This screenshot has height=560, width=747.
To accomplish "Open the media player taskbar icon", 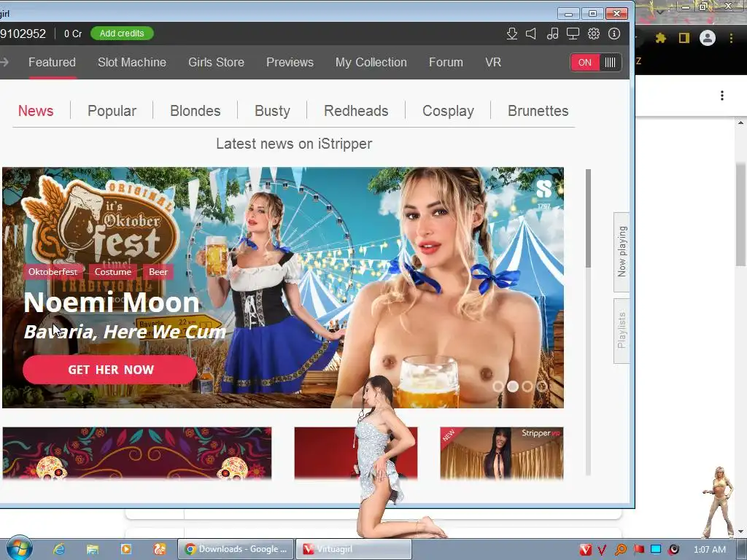I will [x=126, y=549].
